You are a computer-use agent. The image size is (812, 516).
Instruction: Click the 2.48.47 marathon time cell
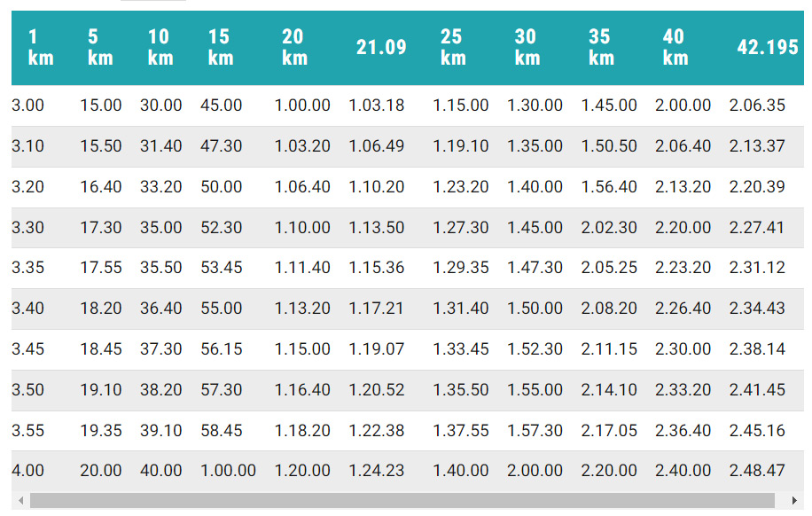click(757, 471)
